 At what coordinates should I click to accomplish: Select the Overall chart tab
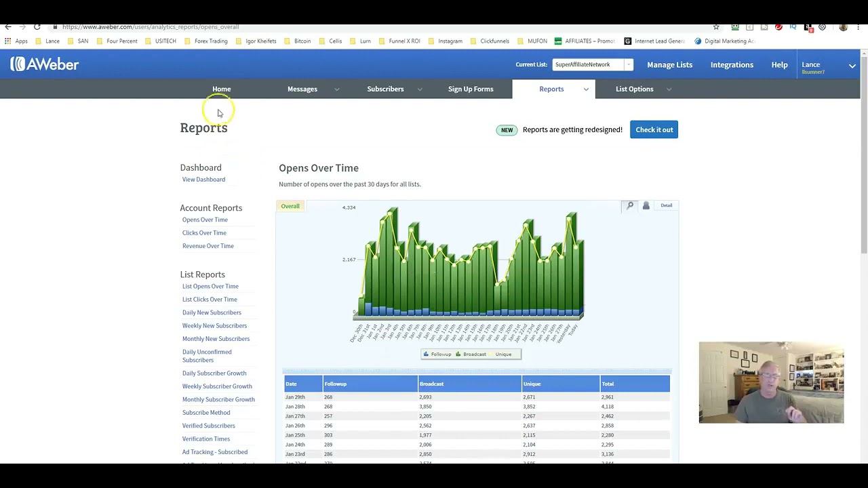[x=290, y=206]
